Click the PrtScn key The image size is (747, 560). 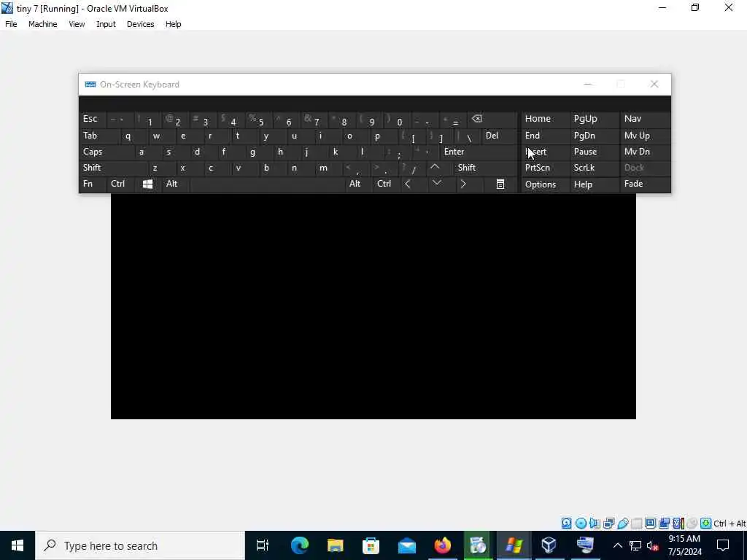pos(545,168)
